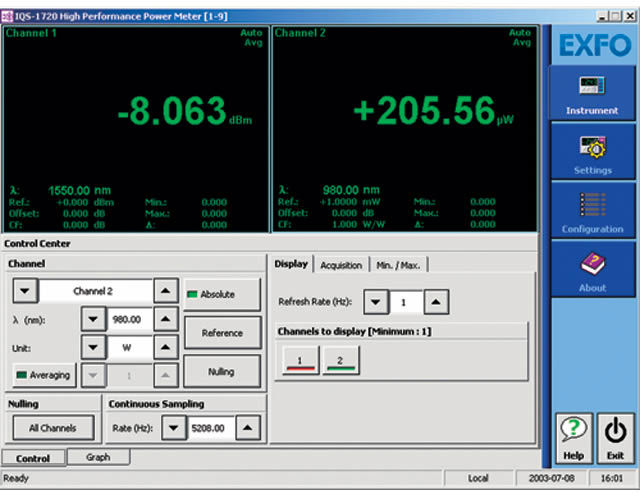Viewport: 640px width, 496px height.
Task: Close the power meter window
Action: [630, 16]
